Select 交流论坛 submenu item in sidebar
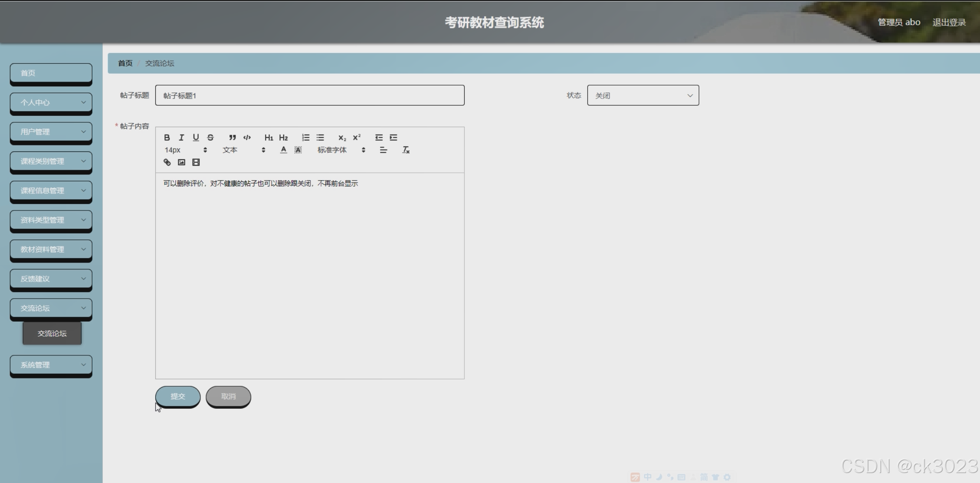This screenshot has width=980, height=483. point(52,333)
